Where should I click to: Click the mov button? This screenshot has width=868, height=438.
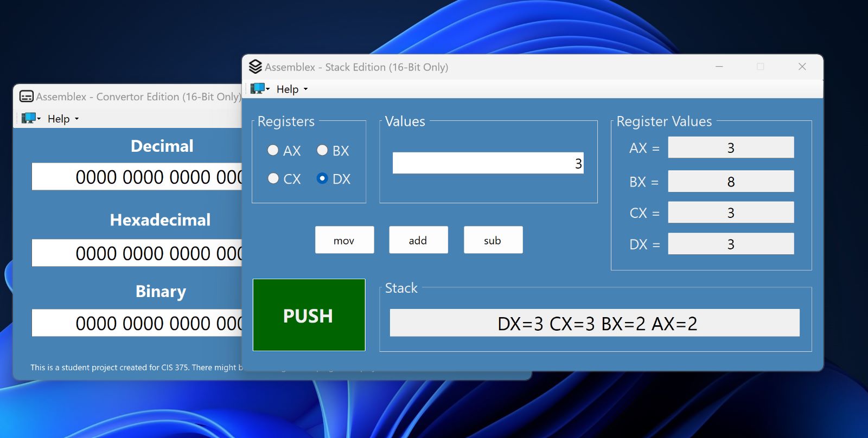tap(344, 240)
